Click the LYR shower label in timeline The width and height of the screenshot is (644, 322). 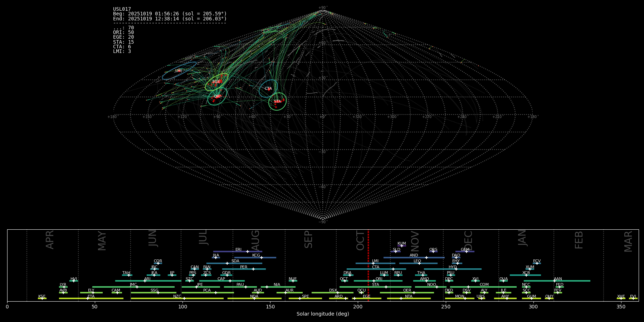[x=63, y=285]
